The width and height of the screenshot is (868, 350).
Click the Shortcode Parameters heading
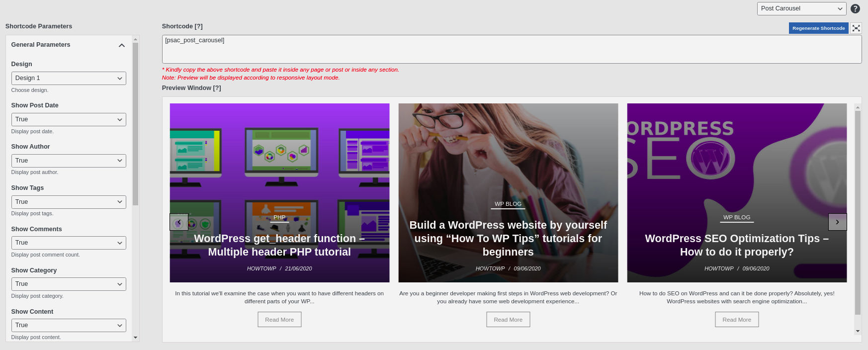39,26
